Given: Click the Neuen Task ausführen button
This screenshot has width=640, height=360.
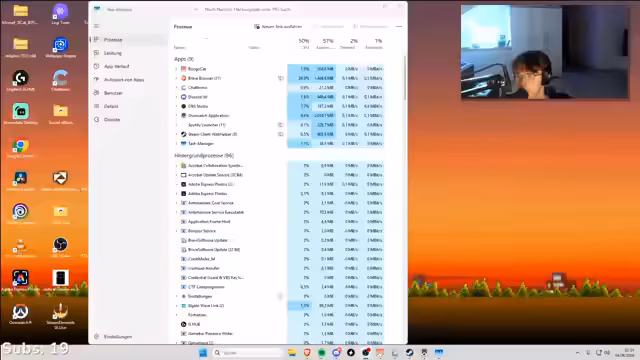Looking at the screenshot, I should point(278,27).
